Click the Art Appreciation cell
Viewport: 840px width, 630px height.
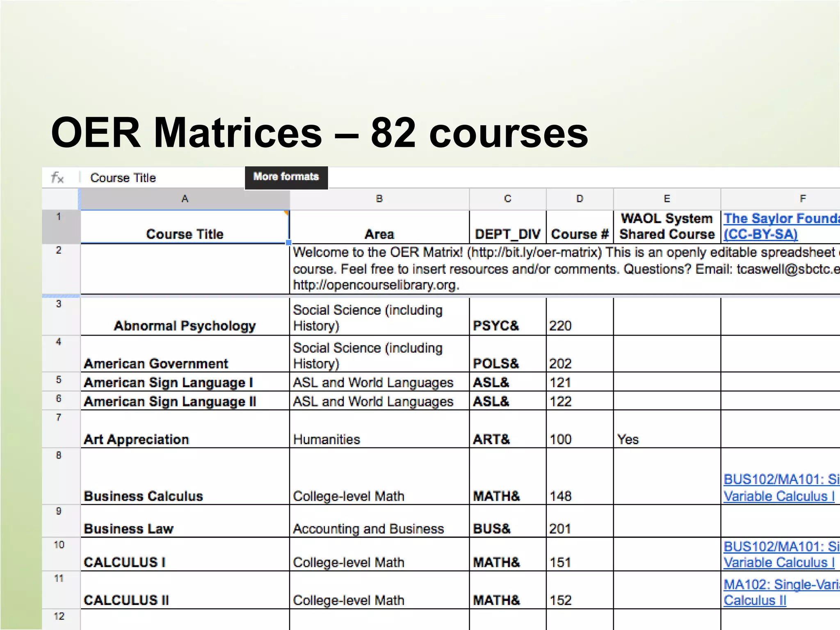click(x=137, y=439)
